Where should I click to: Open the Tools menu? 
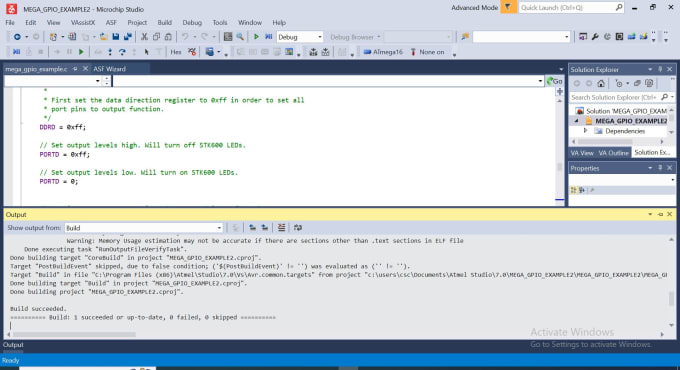[220, 23]
